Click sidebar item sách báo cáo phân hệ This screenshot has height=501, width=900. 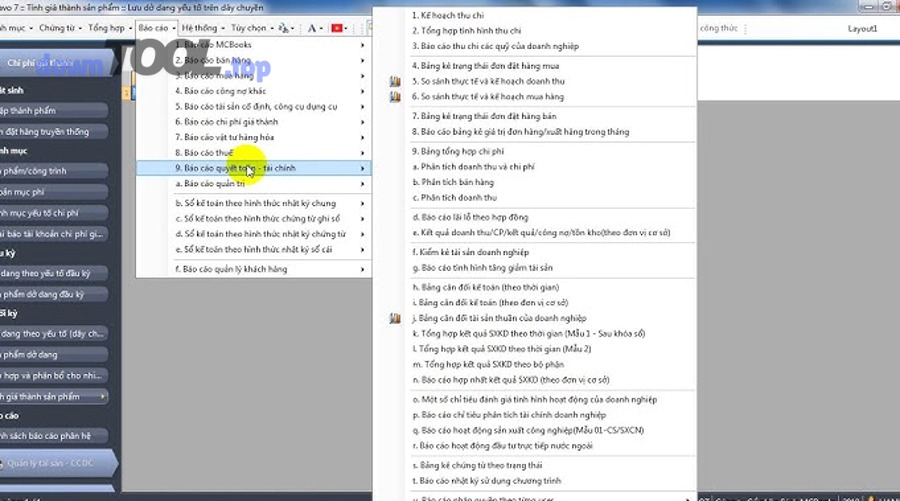click(x=54, y=436)
